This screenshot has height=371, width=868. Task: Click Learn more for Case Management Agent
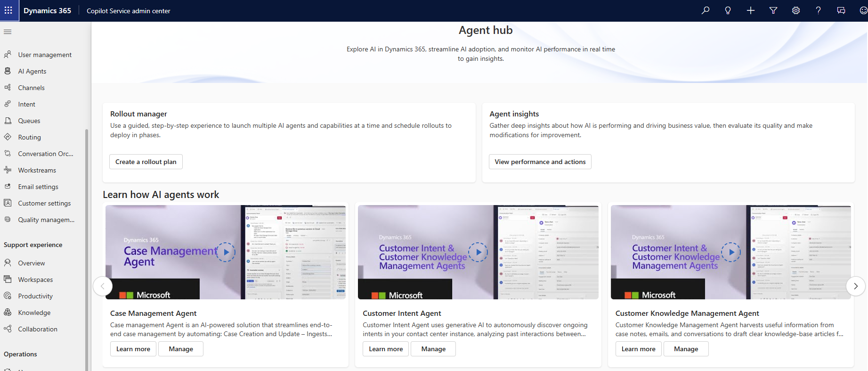click(x=133, y=349)
